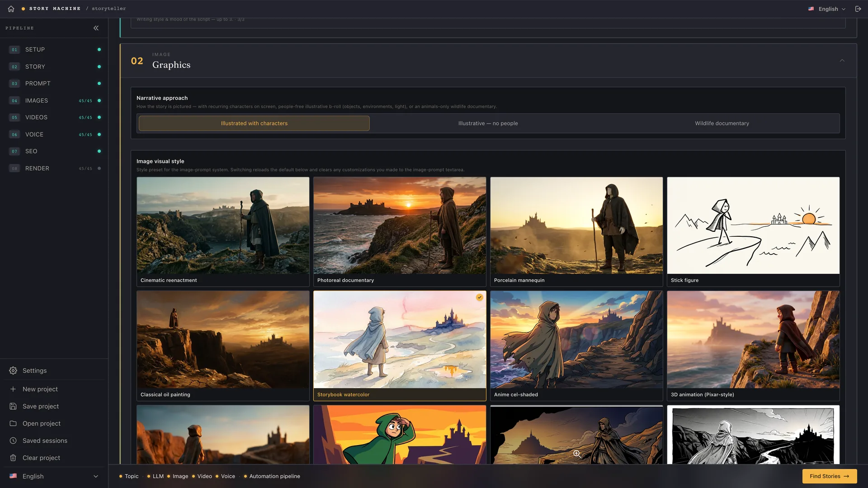Go to home via house icon
868x488 pixels.
coord(11,9)
